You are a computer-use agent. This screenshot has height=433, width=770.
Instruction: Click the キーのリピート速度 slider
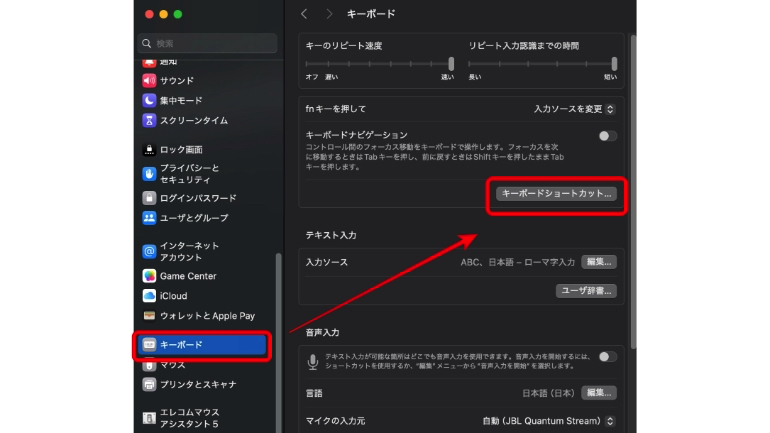(379, 64)
